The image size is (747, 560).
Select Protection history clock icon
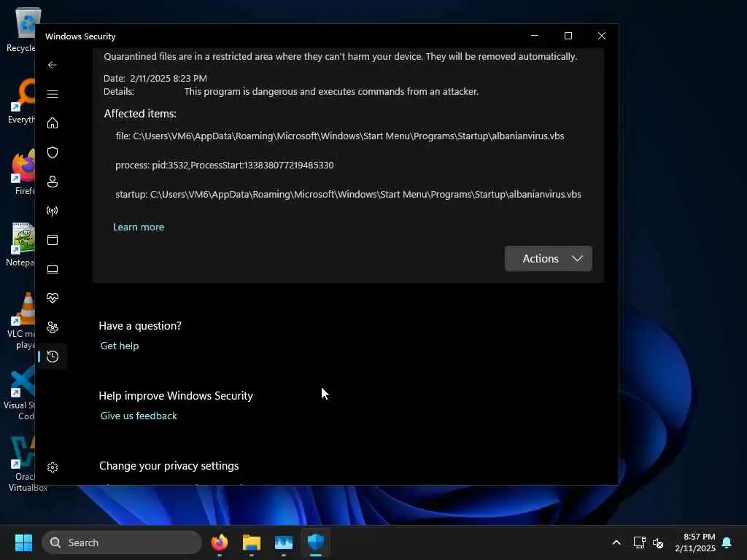pyautogui.click(x=53, y=357)
